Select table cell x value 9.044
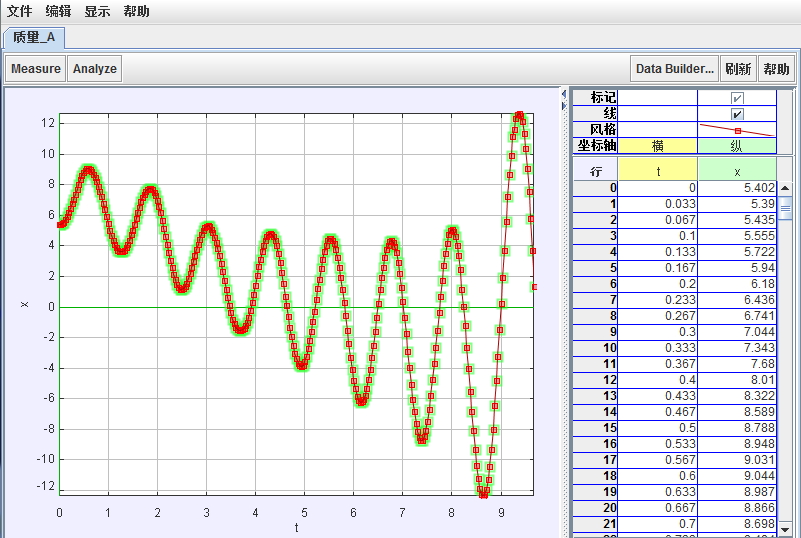Screen dimensions: 801x538 (x=737, y=476)
